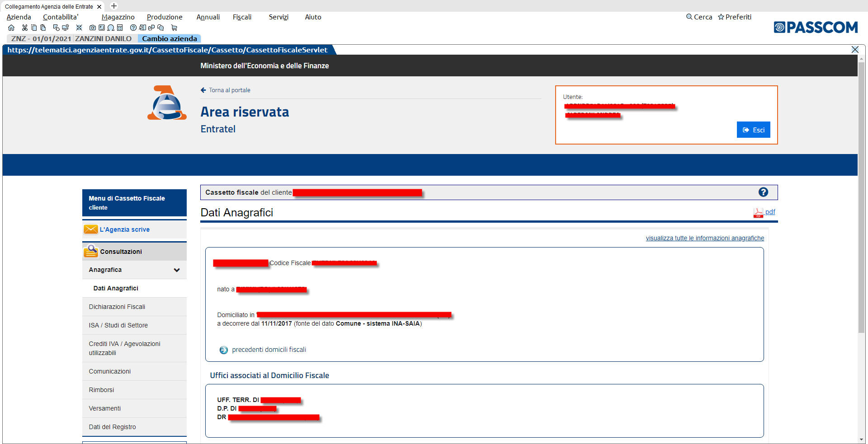Collapse the Anagrafica section chevron
Viewport: 868px width, 444px height.
point(177,270)
